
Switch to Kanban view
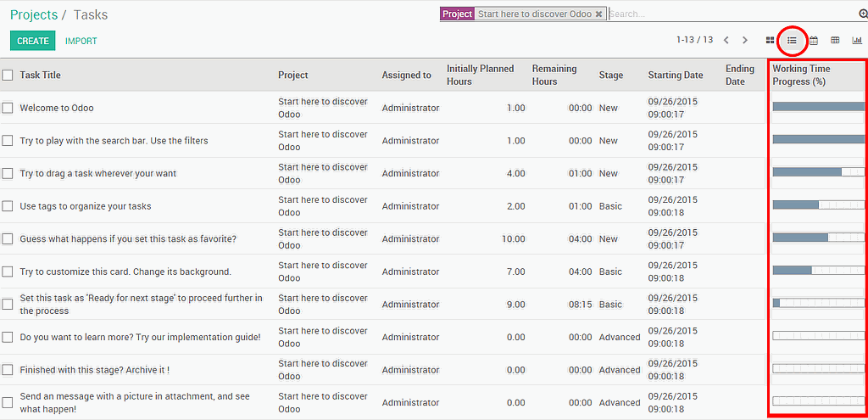770,40
